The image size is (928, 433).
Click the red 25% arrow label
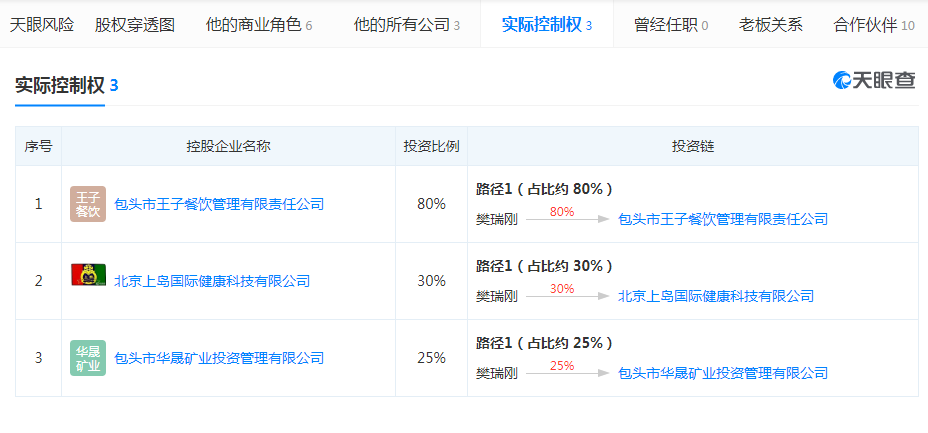[x=562, y=365]
